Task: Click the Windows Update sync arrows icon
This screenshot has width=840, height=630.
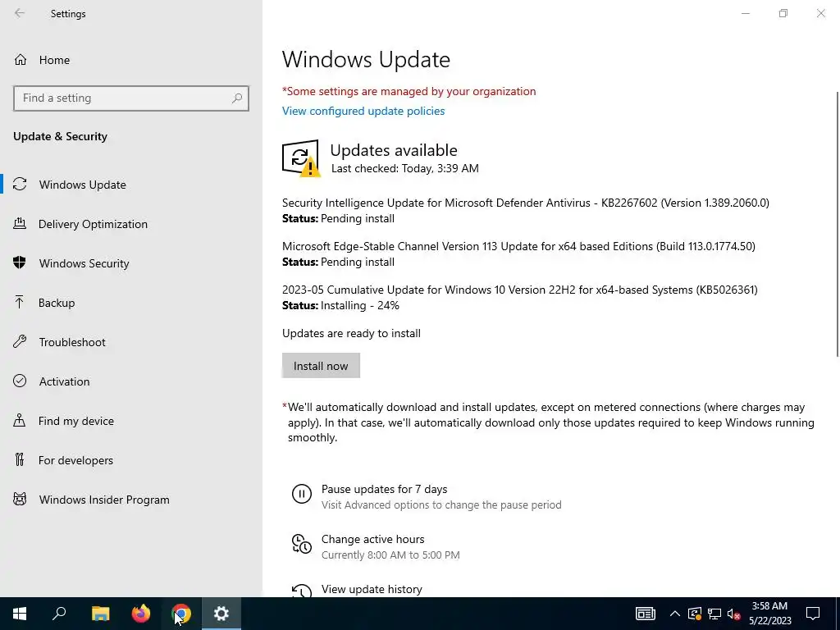Action: tap(20, 185)
